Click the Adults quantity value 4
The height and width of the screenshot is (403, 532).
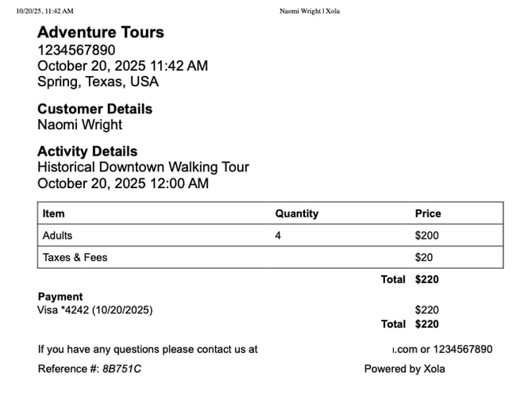click(x=278, y=236)
